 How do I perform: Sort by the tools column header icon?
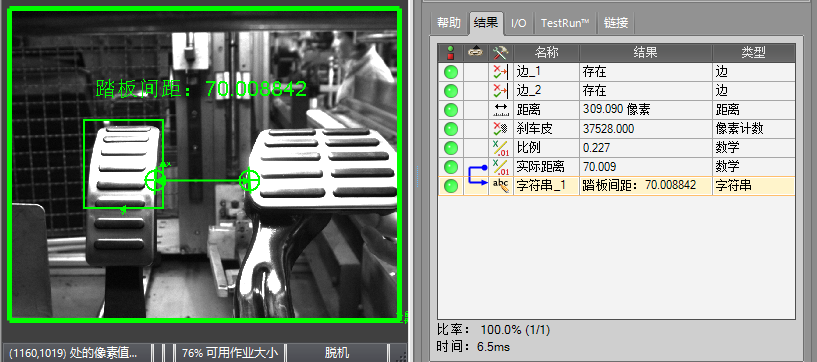click(x=501, y=52)
